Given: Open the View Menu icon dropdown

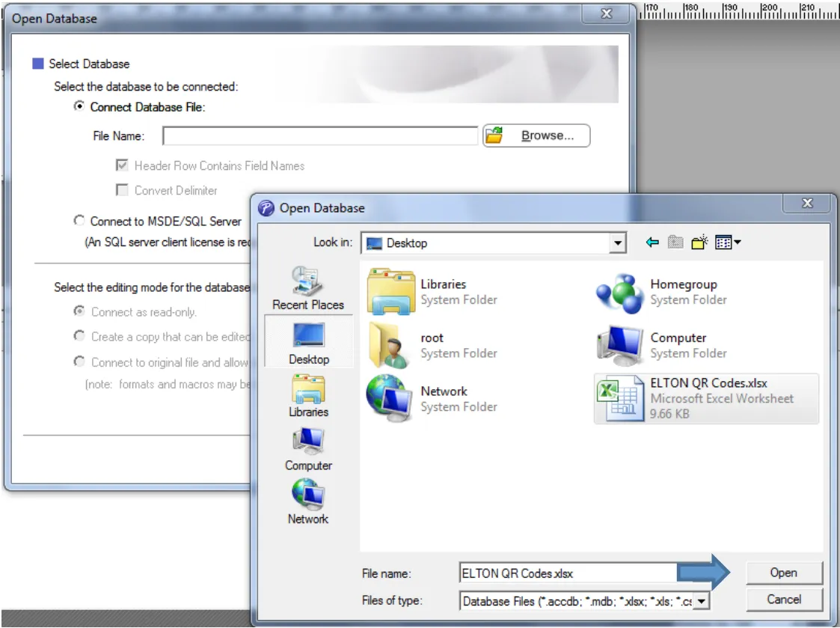Looking at the screenshot, I should pos(728,243).
